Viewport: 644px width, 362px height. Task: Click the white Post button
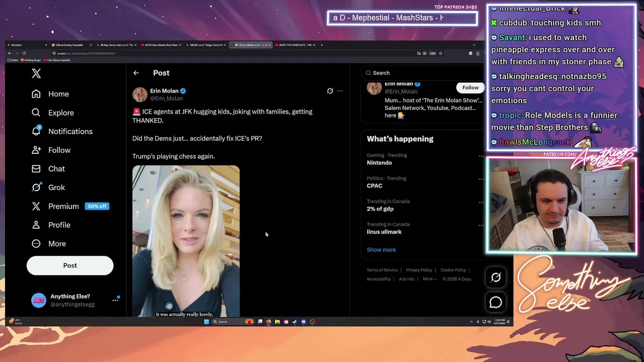70,265
